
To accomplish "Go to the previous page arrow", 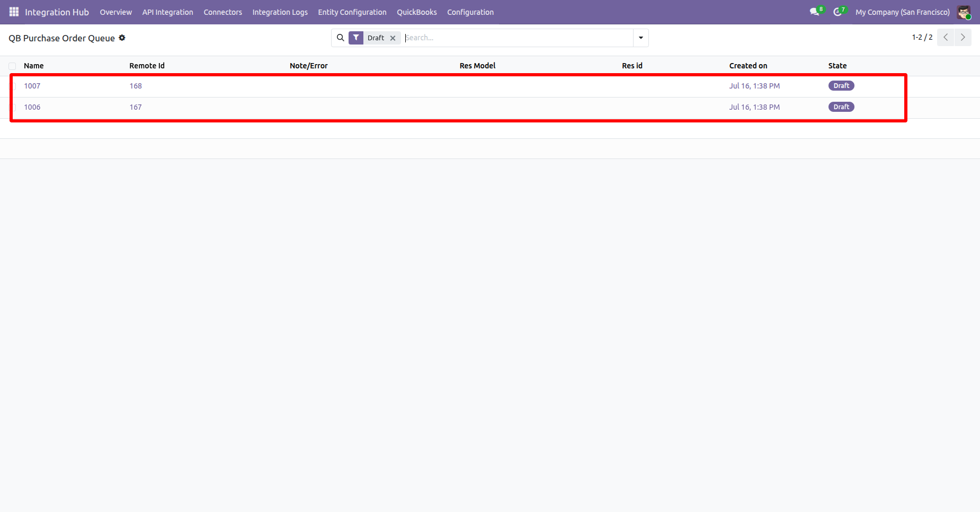I will point(946,37).
